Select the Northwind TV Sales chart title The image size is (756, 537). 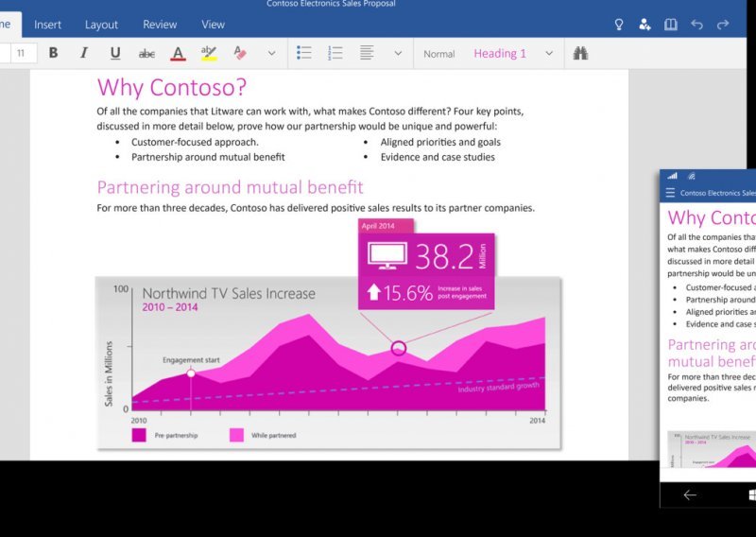(x=229, y=293)
